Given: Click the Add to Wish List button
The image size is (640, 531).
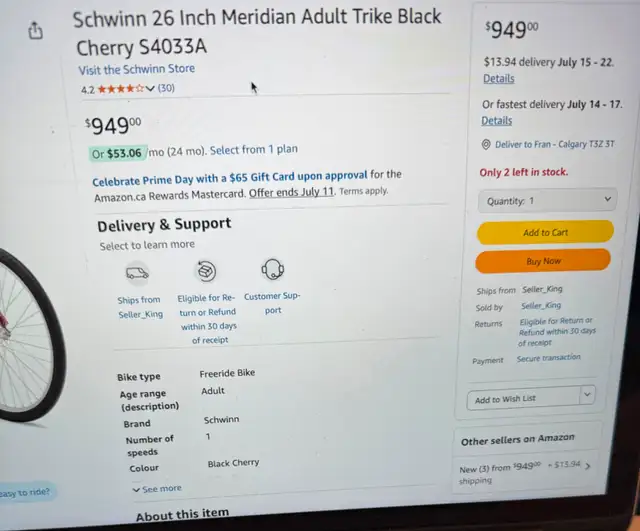Looking at the screenshot, I should click(524, 399).
